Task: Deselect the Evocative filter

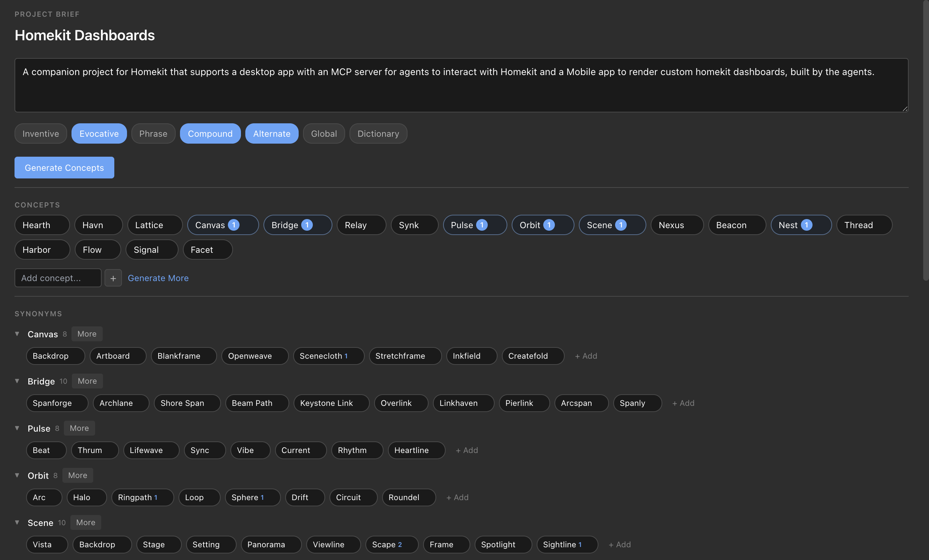Action: [99, 133]
